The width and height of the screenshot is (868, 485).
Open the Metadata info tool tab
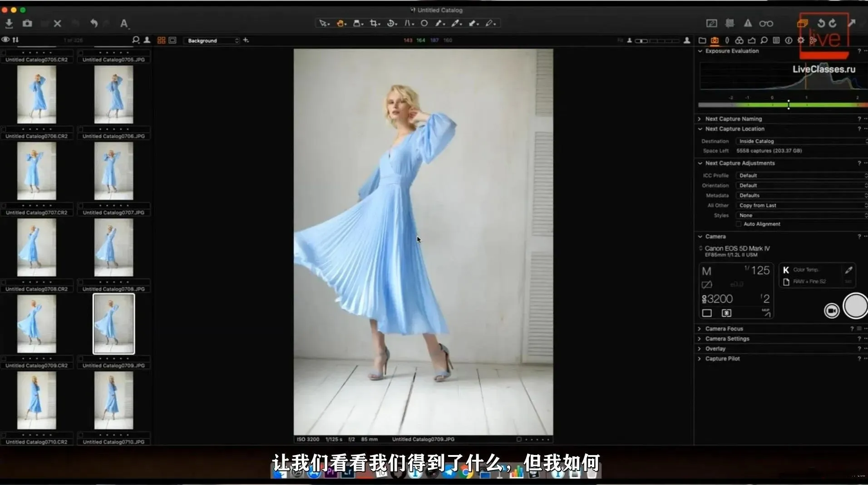click(x=789, y=40)
